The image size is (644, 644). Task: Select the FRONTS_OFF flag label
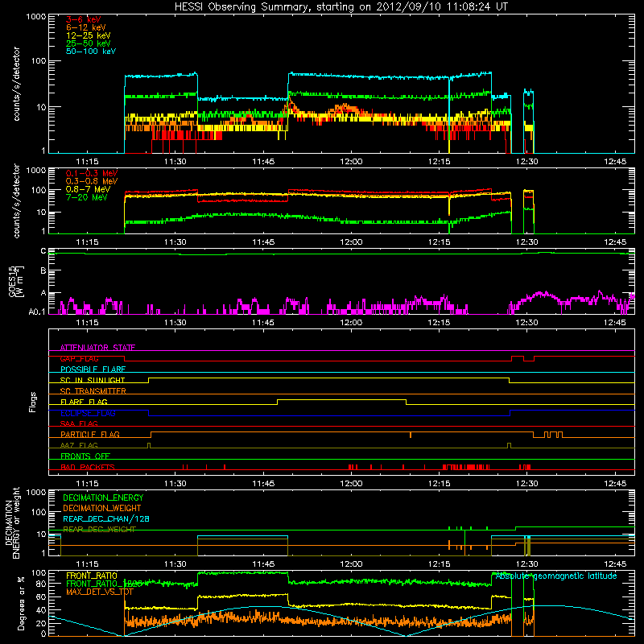pos(85,456)
